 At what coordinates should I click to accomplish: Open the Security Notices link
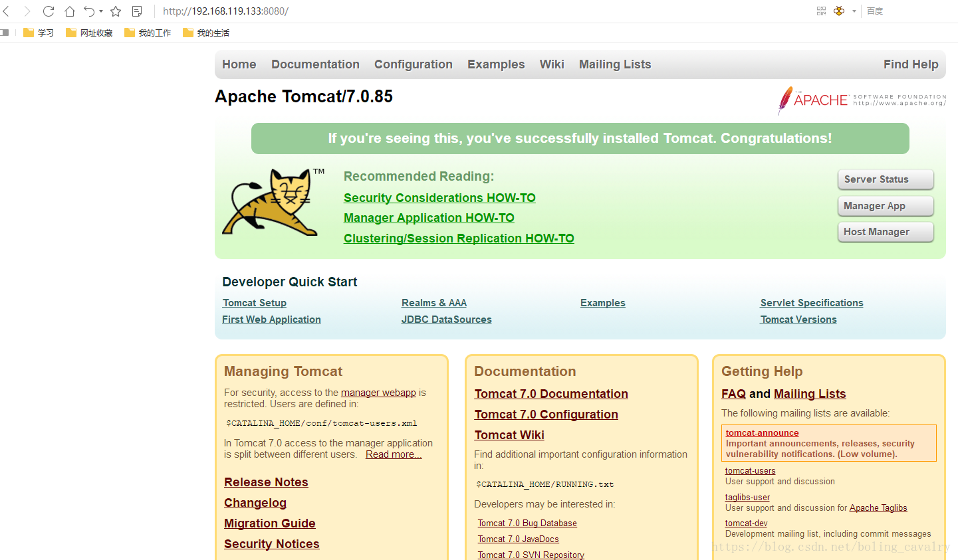(272, 544)
